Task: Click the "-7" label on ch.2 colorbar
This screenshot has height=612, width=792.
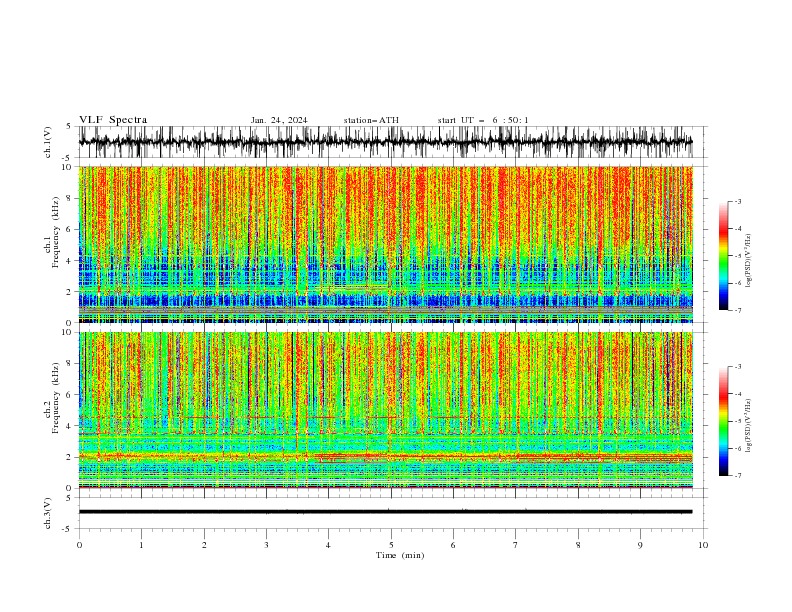Action: coord(737,475)
